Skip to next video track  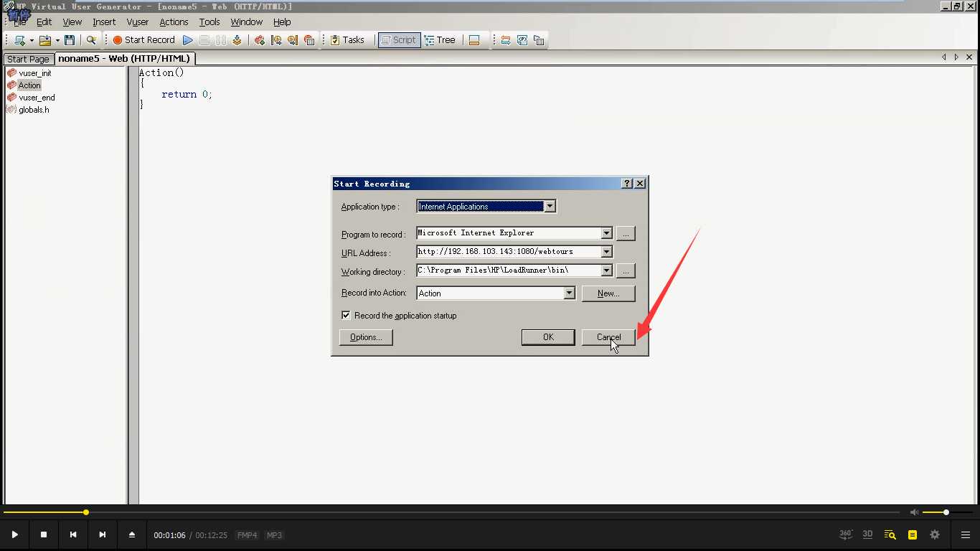[x=103, y=534]
